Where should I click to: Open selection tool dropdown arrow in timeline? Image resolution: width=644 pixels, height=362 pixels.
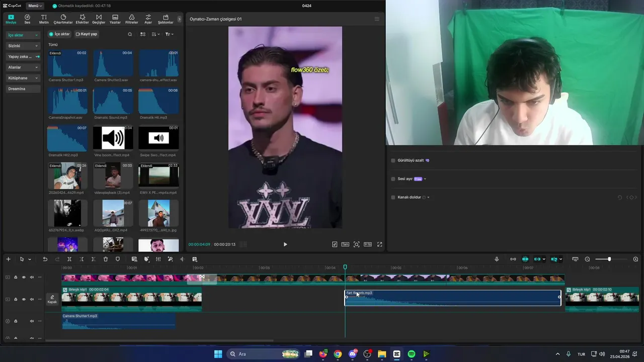30,259
